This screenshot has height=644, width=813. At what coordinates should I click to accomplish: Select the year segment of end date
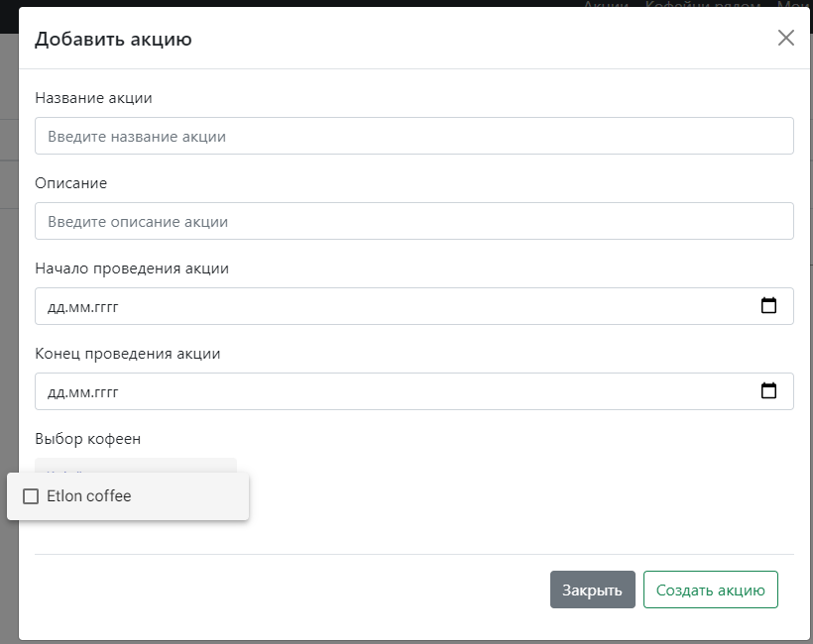click(104, 392)
